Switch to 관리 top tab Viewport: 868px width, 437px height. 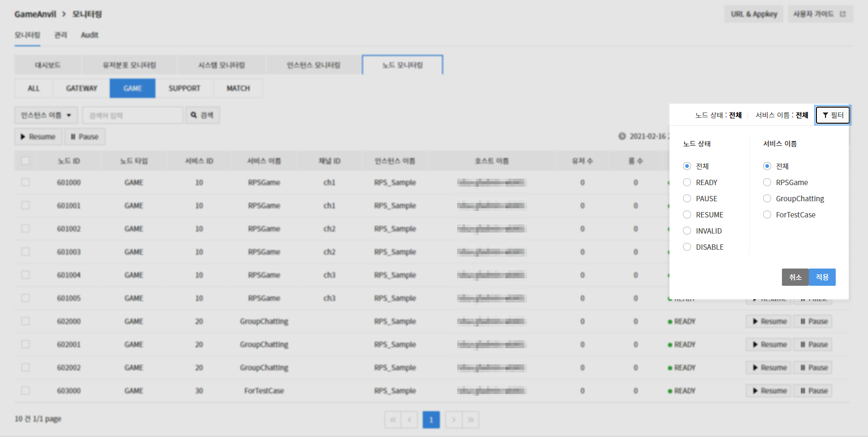pos(61,35)
